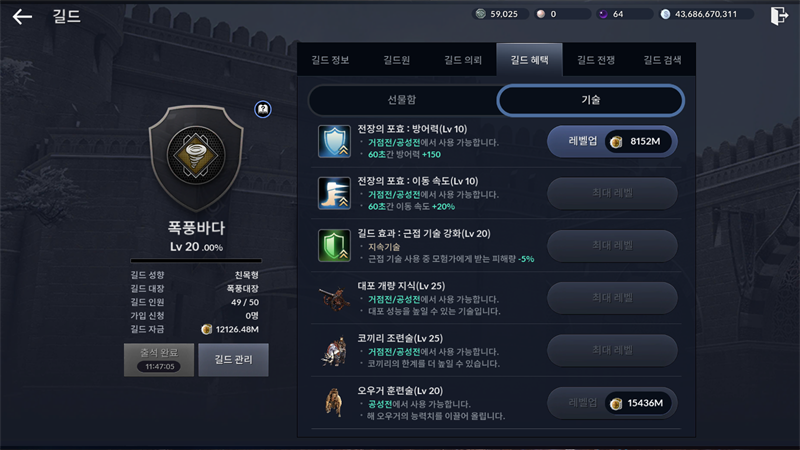Click the 길드 관리 button
800x450 pixels.
pyautogui.click(x=233, y=360)
